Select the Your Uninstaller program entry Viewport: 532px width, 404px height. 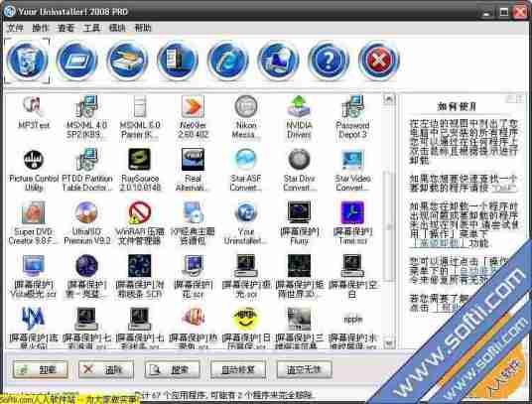[x=246, y=223]
